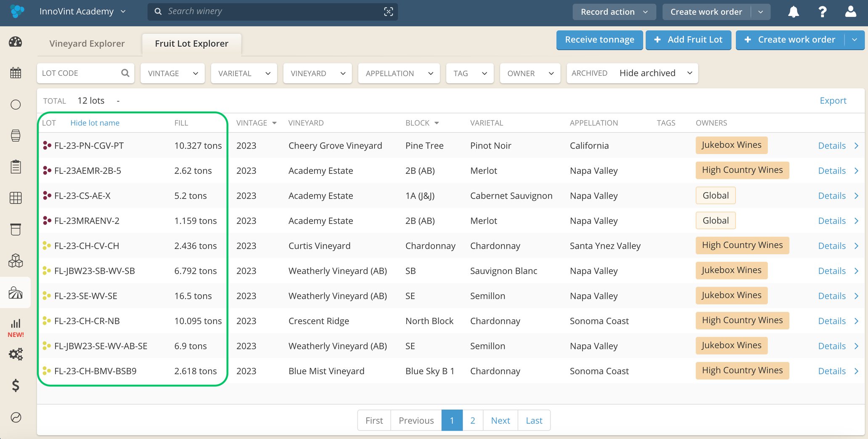Click the Receive tonnage button
The width and height of the screenshot is (868, 439).
pos(600,40)
